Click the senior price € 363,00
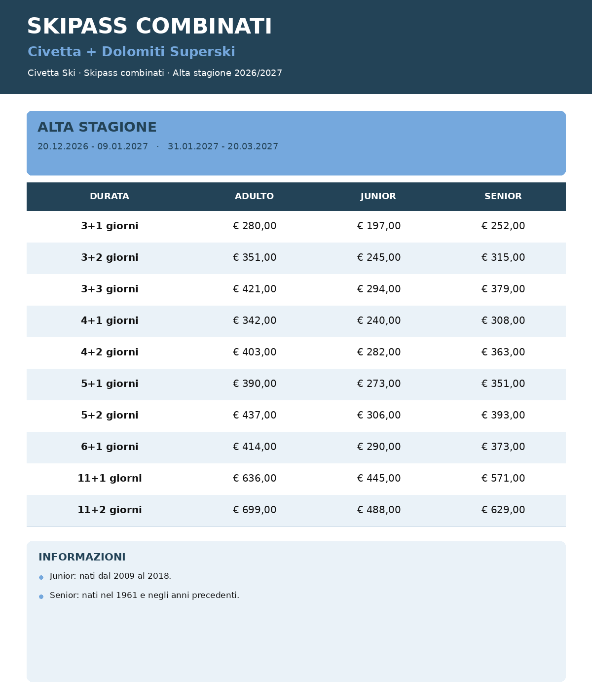 (x=503, y=352)
